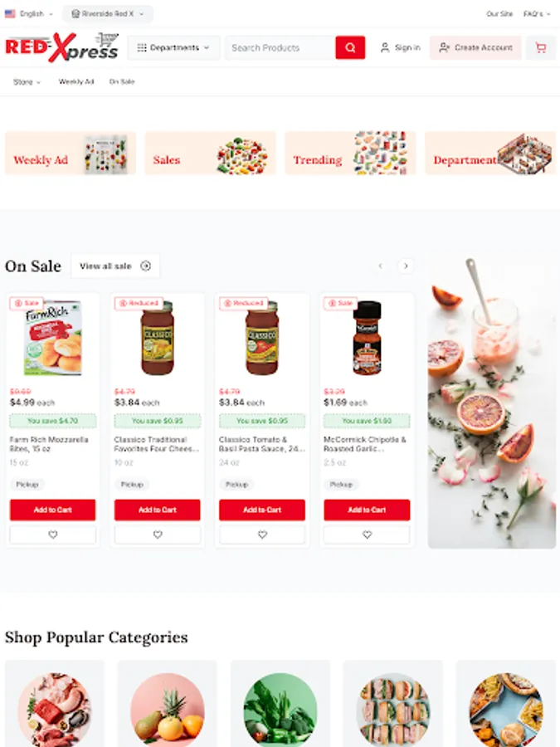Expand the Riverside Red X store selector

pyautogui.click(x=108, y=14)
